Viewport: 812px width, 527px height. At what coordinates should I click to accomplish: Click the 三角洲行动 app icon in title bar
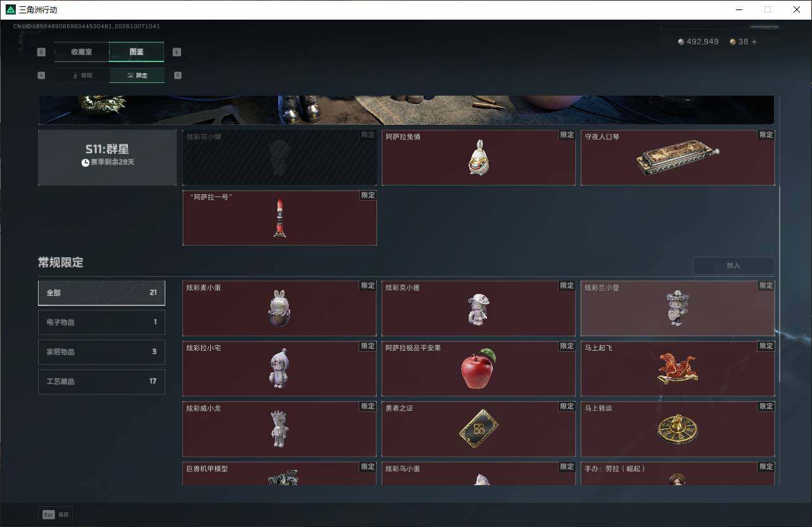(10, 10)
